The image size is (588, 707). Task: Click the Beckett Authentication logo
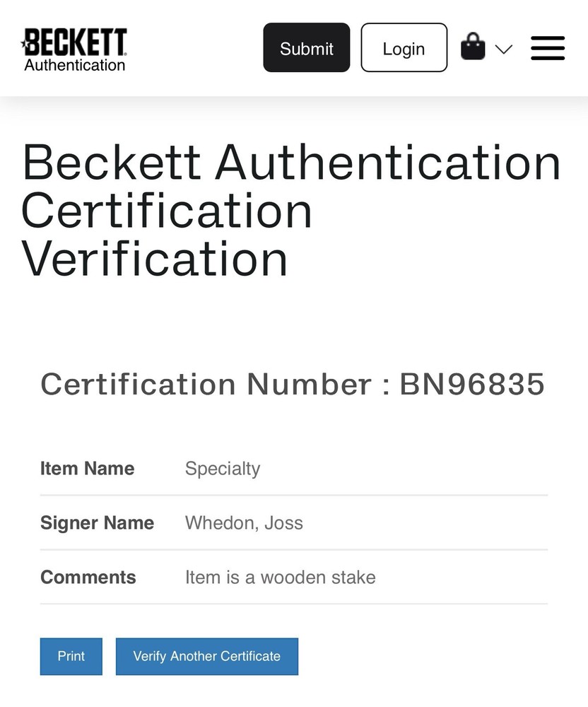[74, 50]
